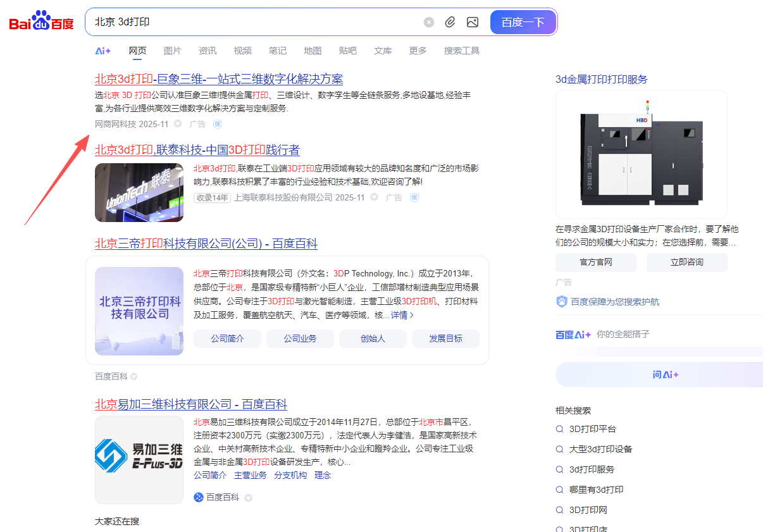Open the 北京三帝打印科技有限公司 百度百科 link
The height and width of the screenshot is (532, 763).
206,244
